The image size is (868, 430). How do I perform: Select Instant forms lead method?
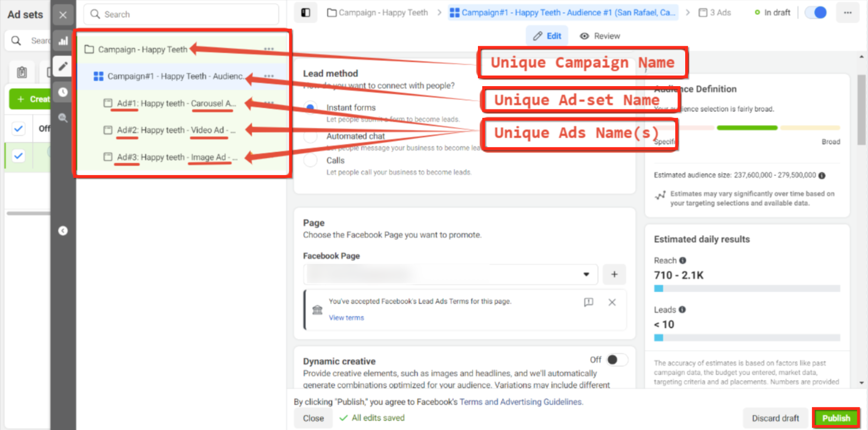tap(311, 107)
